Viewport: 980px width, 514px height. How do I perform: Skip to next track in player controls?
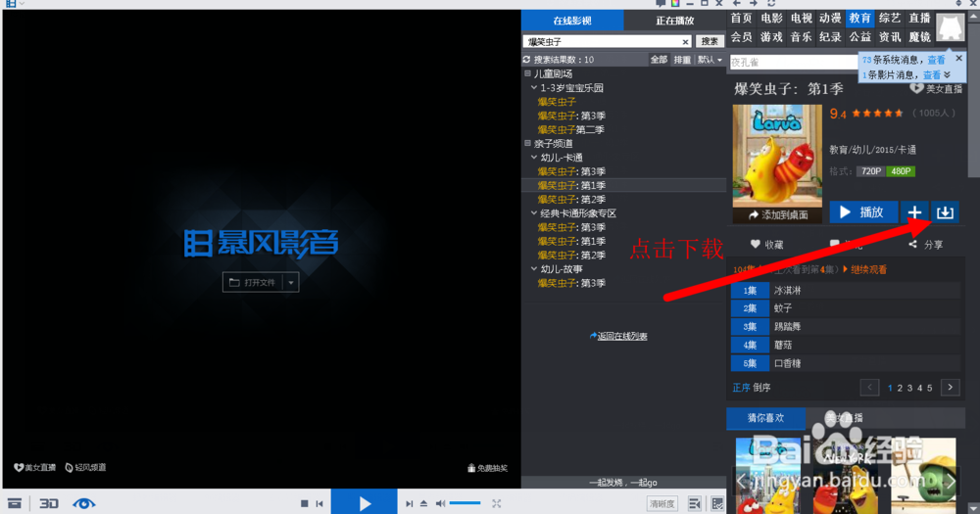coord(410,503)
